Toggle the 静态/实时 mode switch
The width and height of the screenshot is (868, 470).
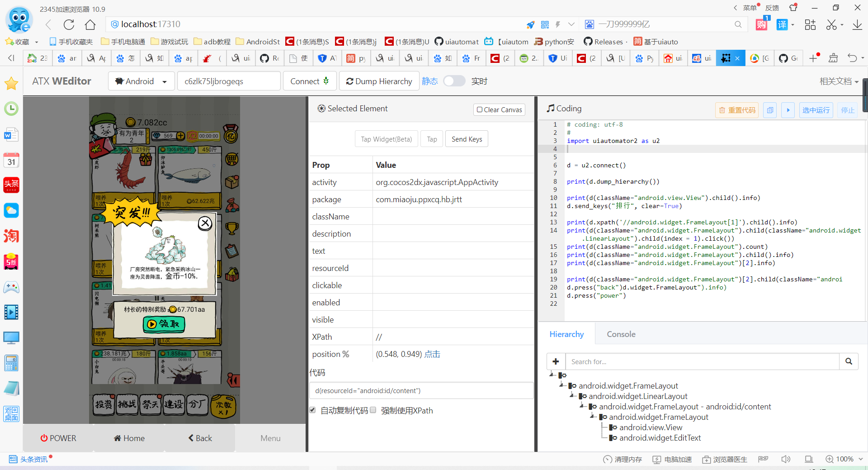(454, 81)
